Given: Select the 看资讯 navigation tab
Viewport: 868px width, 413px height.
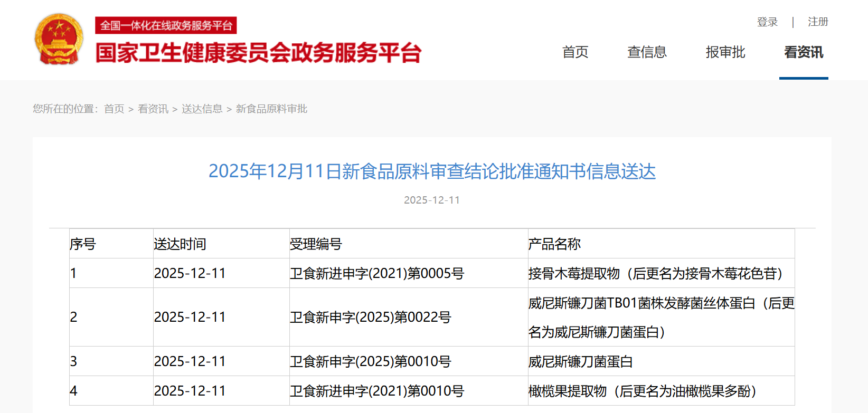Looking at the screenshot, I should [x=803, y=52].
